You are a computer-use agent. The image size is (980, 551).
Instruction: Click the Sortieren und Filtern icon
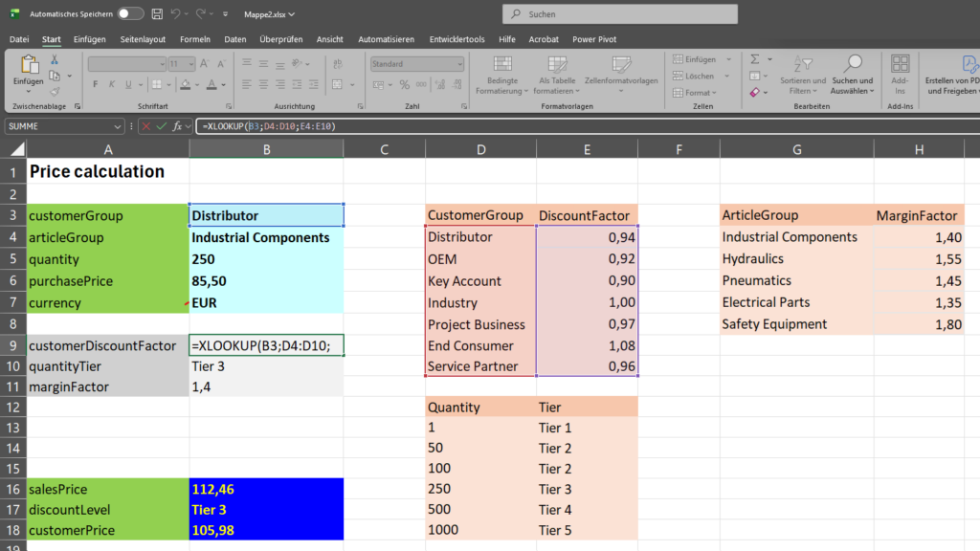coord(803,64)
